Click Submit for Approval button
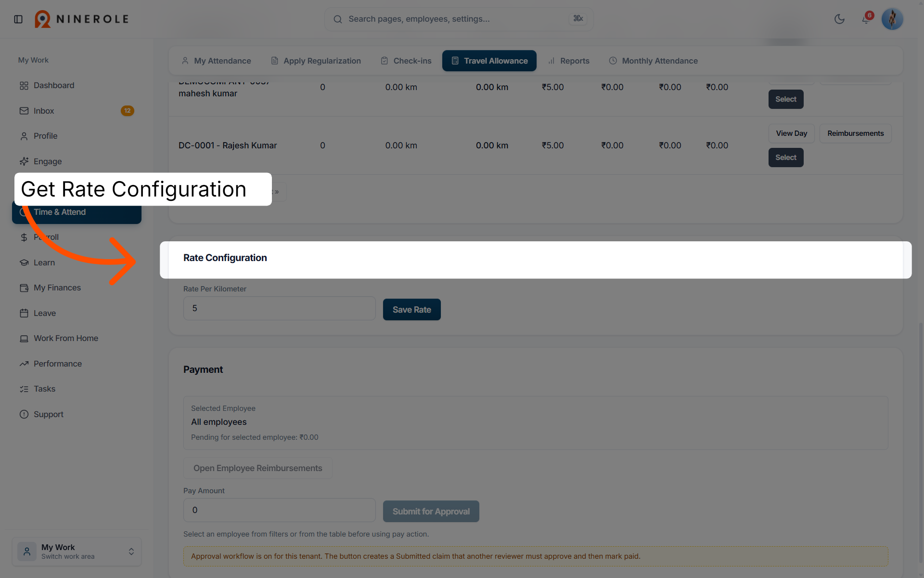Viewport: 924px width, 578px height. [431, 512]
